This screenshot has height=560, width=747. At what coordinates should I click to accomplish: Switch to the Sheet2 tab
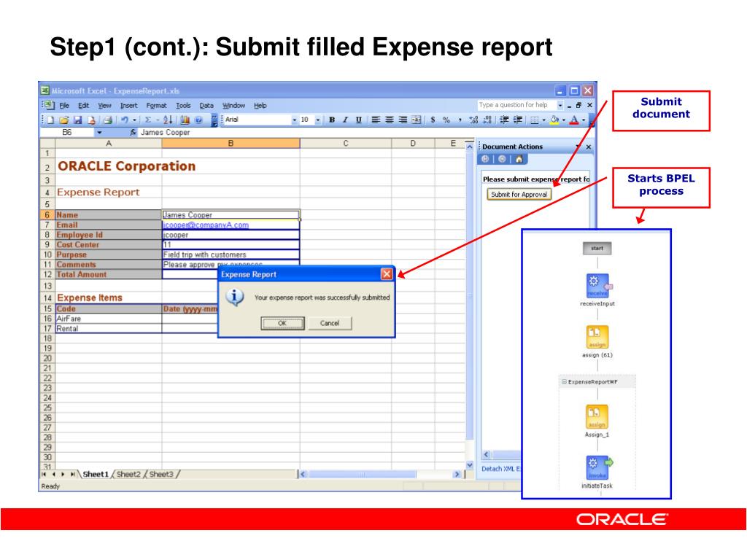point(128,474)
